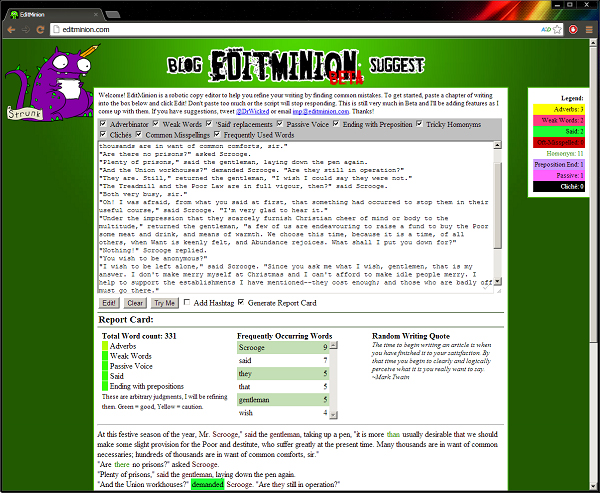Click the yellow Adverbs legend swatch
Viewport: 600px width, 493px height.
coord(559,109)
